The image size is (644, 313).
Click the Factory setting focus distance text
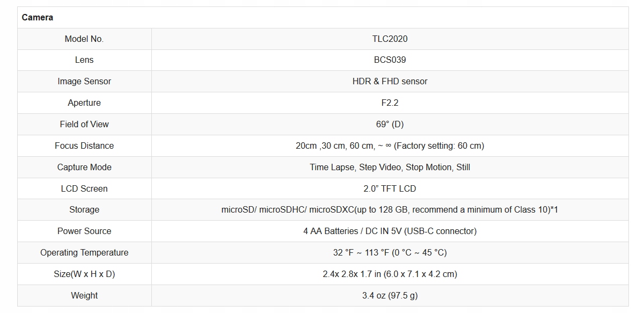tap(439, 146)
